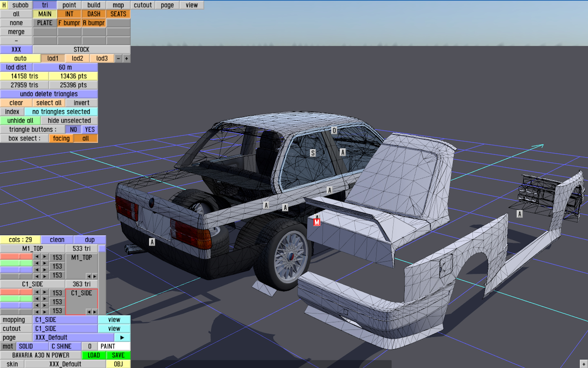The height and width of the screenshot is (368, 588).
Task: Set box select to facing
Action: (61, 139)
